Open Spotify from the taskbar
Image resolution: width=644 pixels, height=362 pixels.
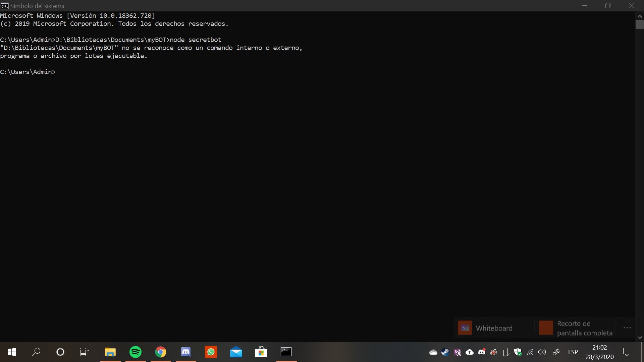[136, 352]
